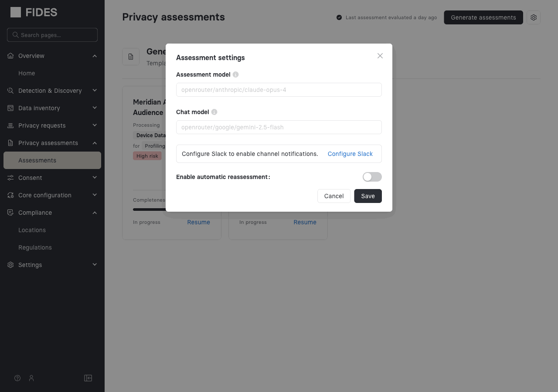The width and height of the screenshot is (558, 392).
Task: Expand the Settings menu chevron
Action: [95, 264]
